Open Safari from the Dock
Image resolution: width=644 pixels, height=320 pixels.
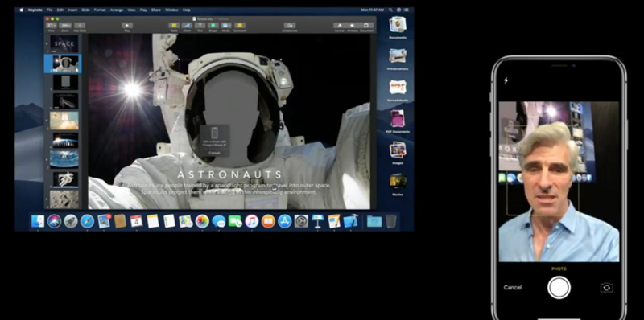coord(87,221)
